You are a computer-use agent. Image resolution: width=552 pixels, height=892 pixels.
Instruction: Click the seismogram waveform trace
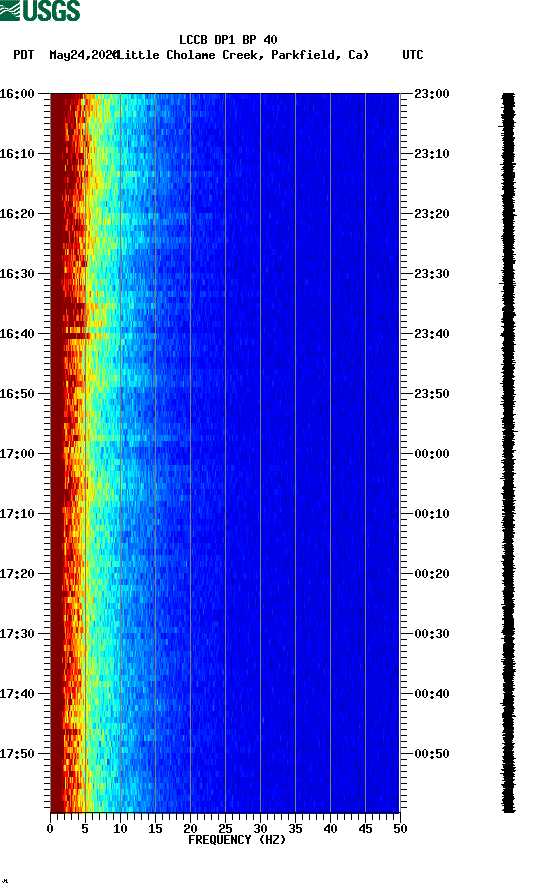point(509,453)
